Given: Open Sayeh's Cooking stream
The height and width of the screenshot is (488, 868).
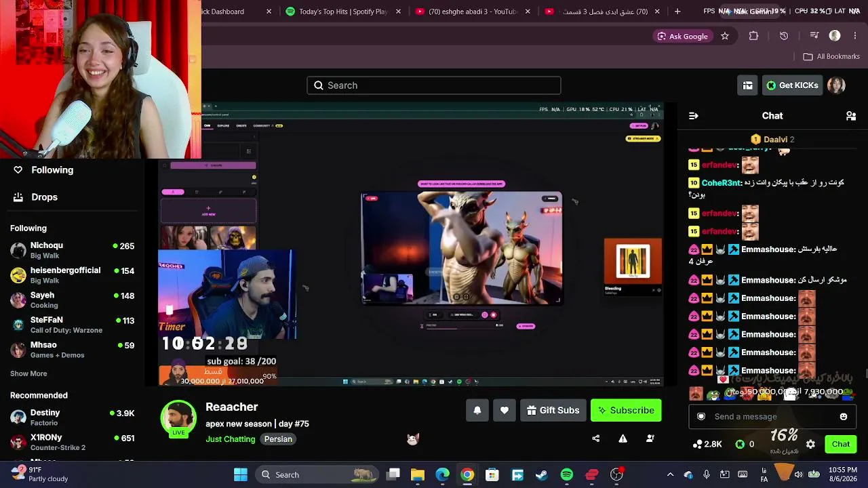Looking at the screenshot, I should (x=73, y=300).
